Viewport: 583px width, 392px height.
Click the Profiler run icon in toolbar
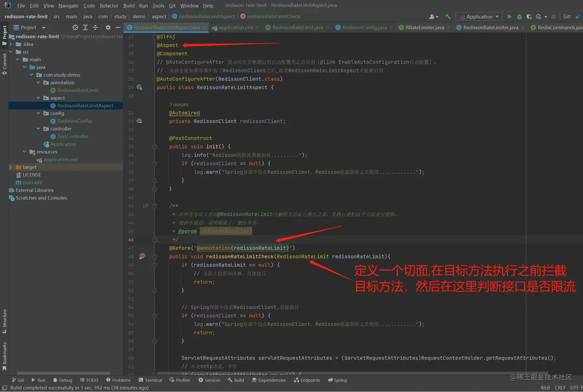pyautogui.click(x=538, y=17)
